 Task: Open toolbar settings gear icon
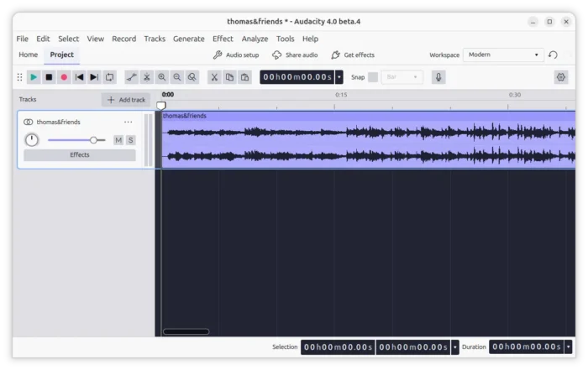click(561, 77)
